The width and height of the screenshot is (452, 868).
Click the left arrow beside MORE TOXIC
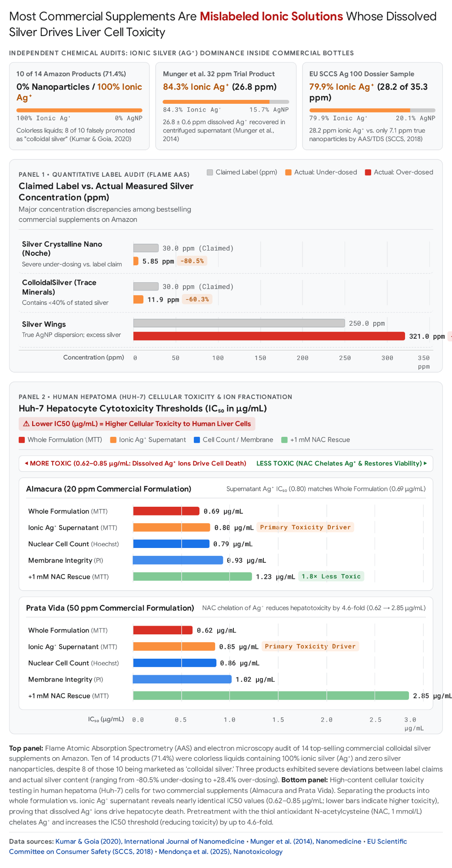click(27, 463)
